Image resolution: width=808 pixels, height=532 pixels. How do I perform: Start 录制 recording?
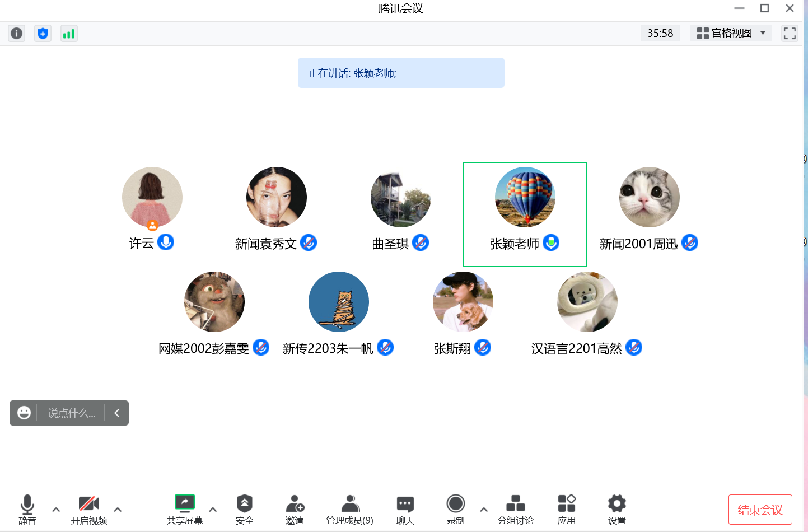[455, 509]
